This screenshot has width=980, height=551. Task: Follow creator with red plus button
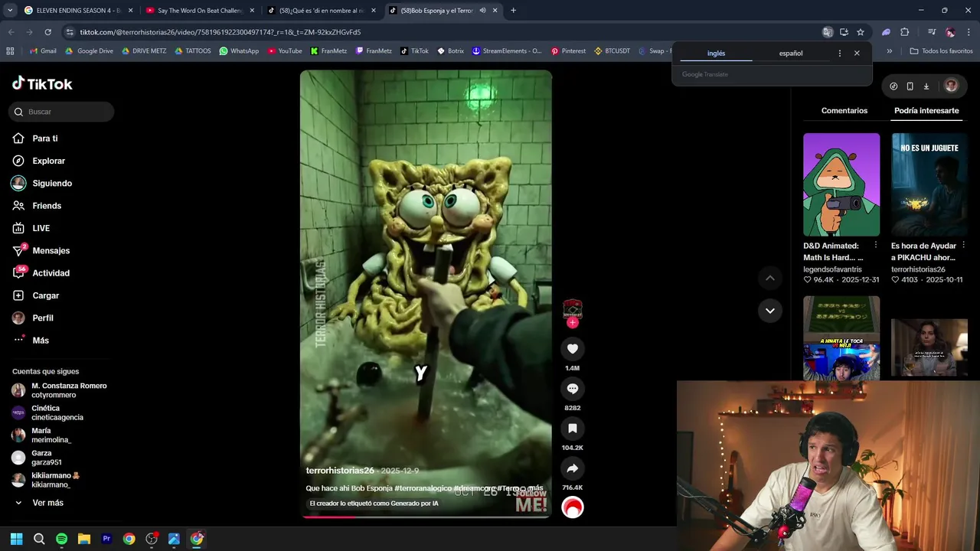point(573,322)
